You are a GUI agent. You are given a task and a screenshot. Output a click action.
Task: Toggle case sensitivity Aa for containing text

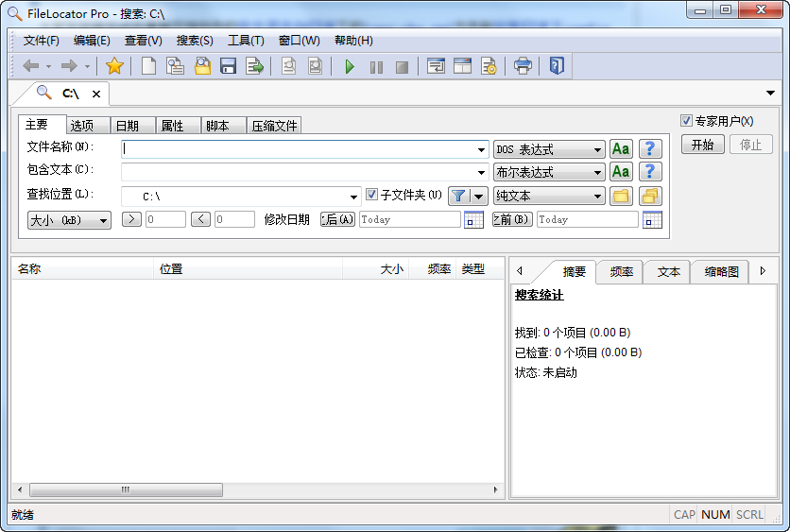click(621, 172)
